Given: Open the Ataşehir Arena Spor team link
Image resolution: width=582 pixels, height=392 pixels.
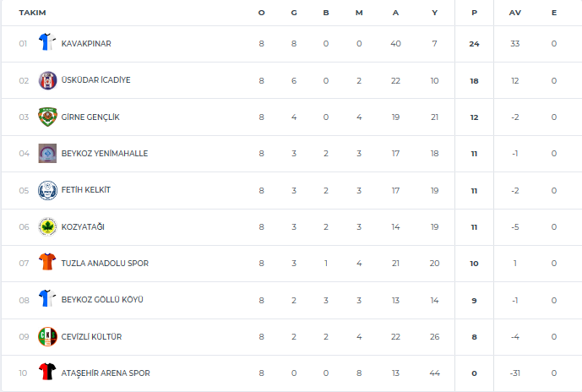Looking at the screenshot, I should (x=106, y=373).
